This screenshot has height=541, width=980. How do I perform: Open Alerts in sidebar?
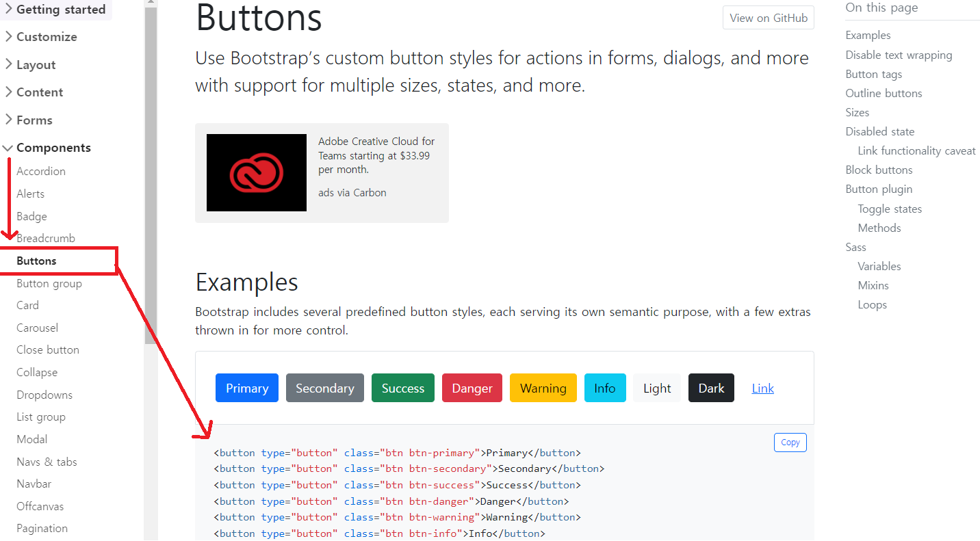click(30, 194)
